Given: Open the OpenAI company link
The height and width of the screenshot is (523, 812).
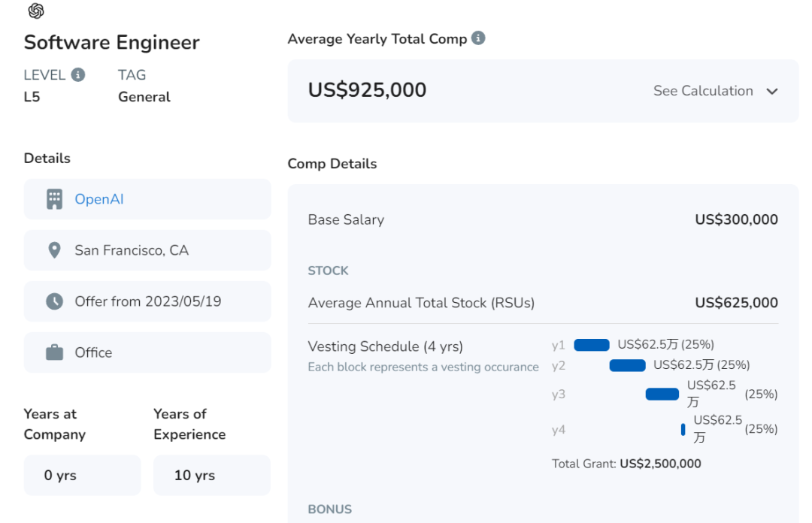Looking at the screenshot, I should [99, 199].
